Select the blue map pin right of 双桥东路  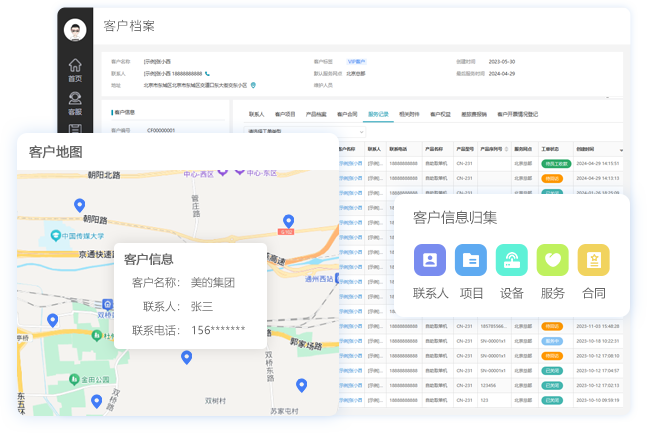tap(302, 385)
